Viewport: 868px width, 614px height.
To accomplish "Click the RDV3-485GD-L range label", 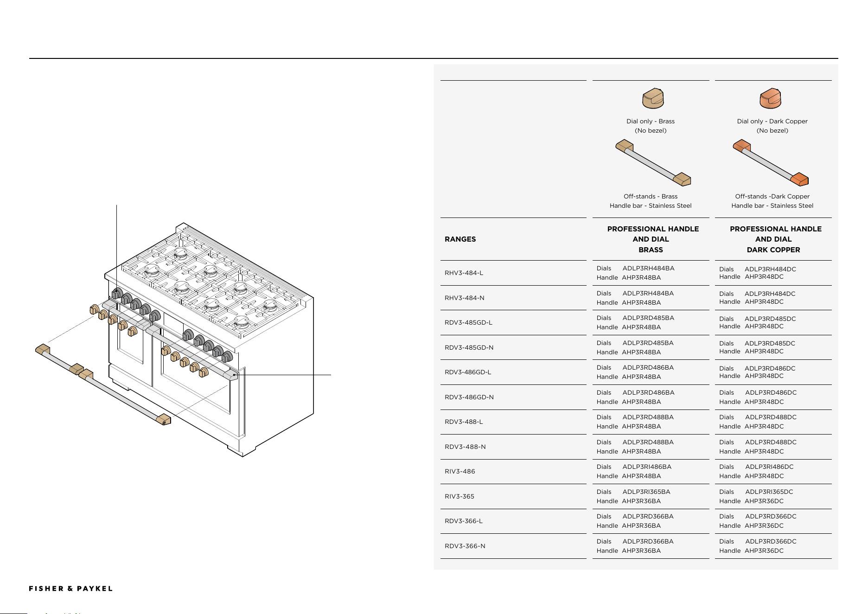I will coord(468,323).
